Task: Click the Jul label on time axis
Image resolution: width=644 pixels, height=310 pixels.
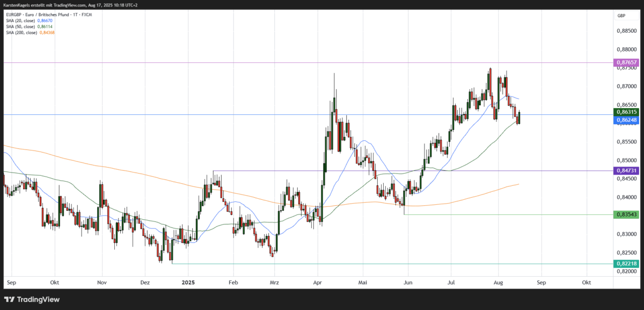Action: [451, 282]
